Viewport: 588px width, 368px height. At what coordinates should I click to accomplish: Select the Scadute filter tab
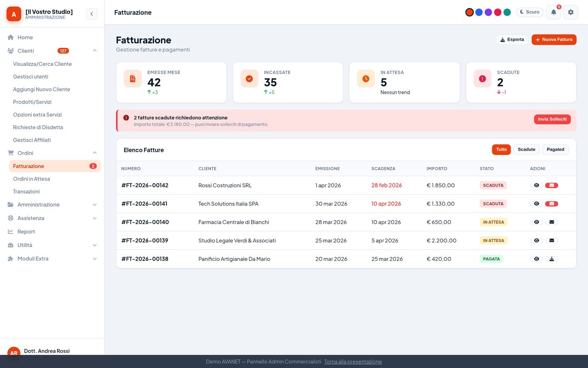click(526, 149)
